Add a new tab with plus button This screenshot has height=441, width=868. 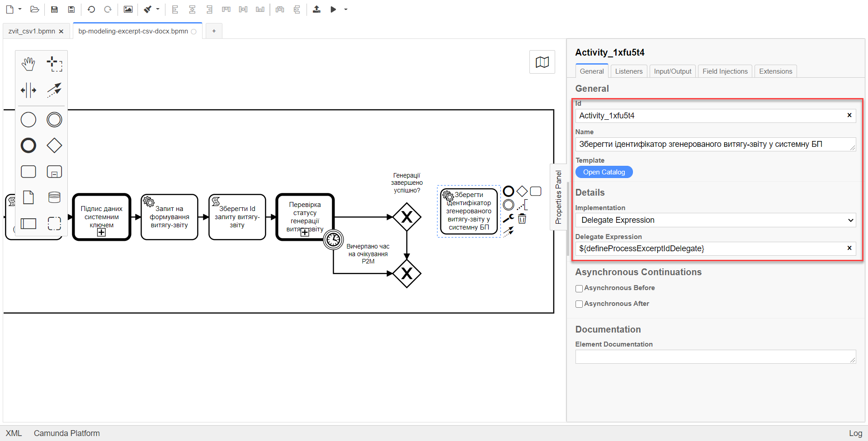214,31
